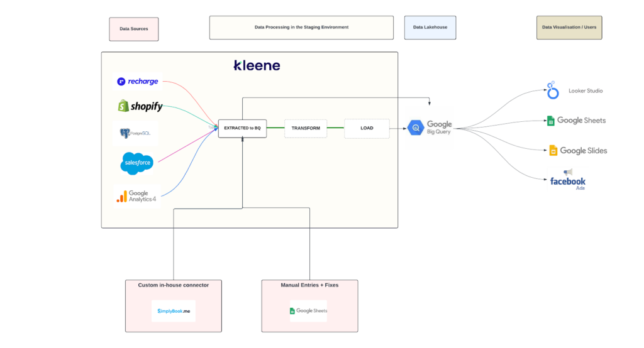Select Google Sheets icon under Manual Entries

(x=293, y=311)
